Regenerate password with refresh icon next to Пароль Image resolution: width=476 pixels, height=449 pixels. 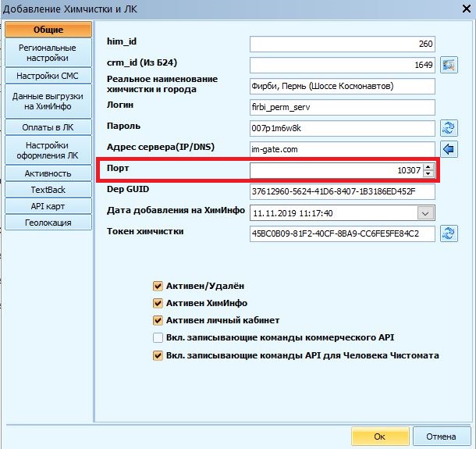coord(449,128)
